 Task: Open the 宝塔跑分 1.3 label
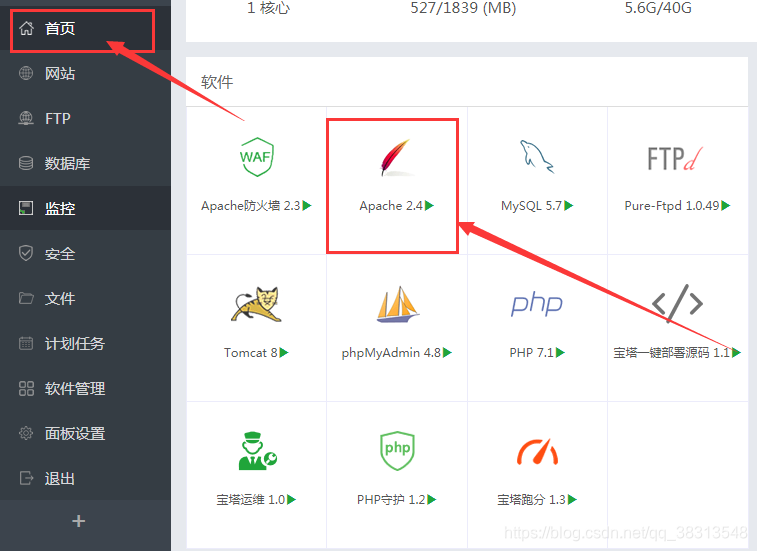[532, 499]
